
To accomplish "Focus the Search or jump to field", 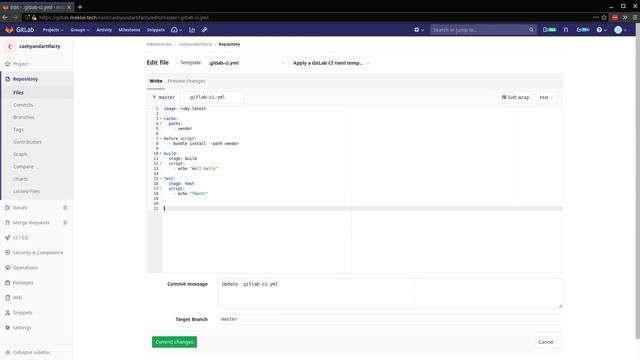I will 480,30.
